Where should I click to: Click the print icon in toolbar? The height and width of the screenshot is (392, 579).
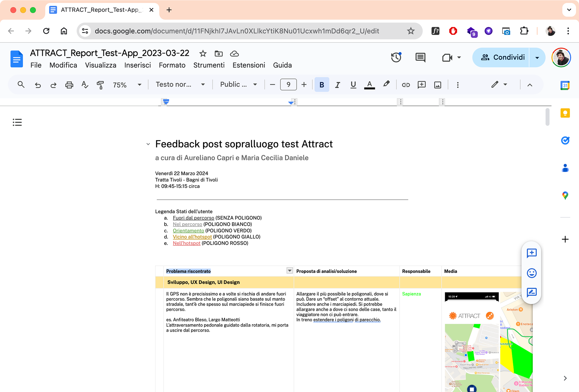[x=69, y=85]
